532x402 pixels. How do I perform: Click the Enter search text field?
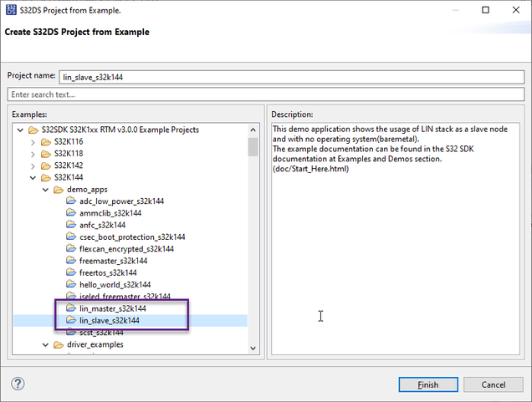tap(266, 94)
